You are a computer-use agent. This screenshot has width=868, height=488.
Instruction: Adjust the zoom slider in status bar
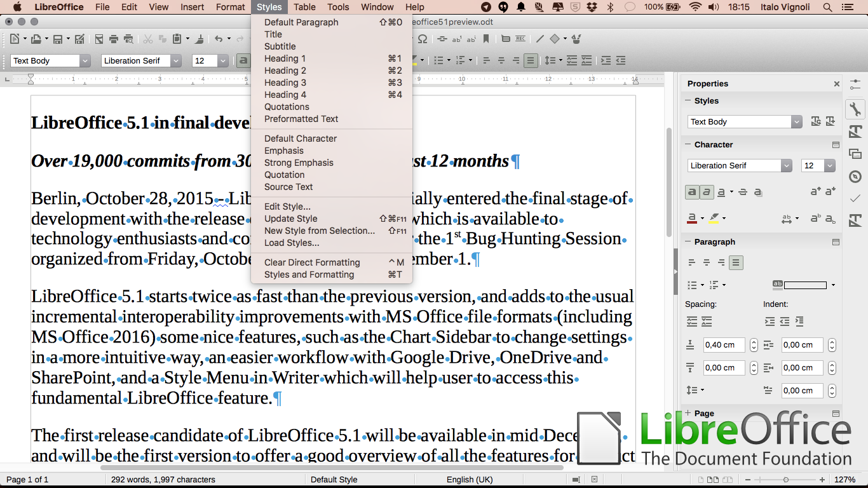[786, 480]
